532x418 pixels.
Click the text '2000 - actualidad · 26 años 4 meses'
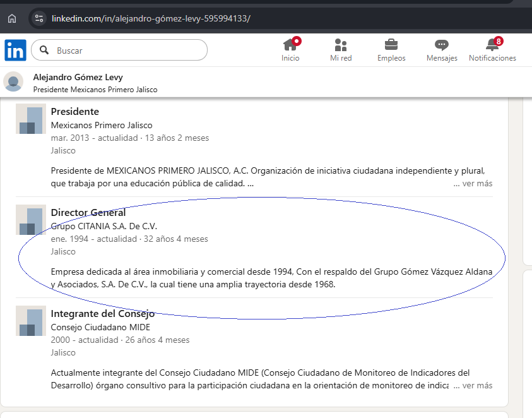(120, 340)
